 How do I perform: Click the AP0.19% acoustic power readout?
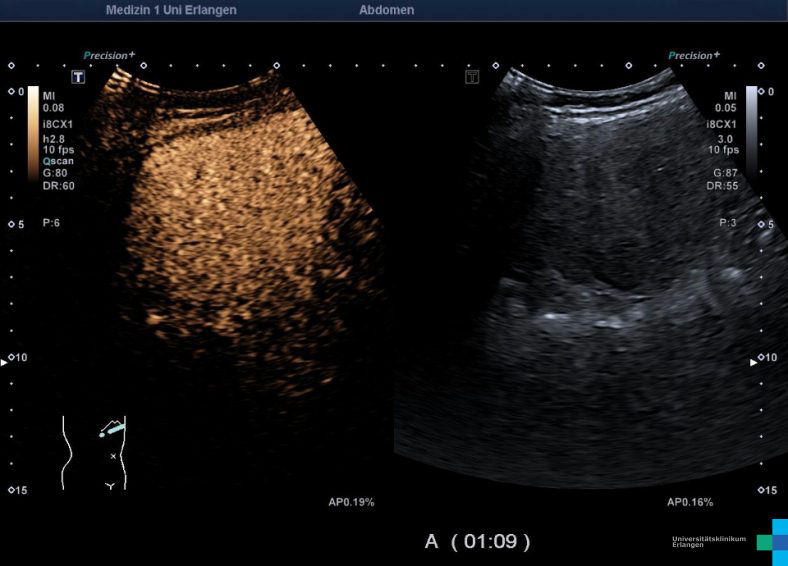coord(351,501)
